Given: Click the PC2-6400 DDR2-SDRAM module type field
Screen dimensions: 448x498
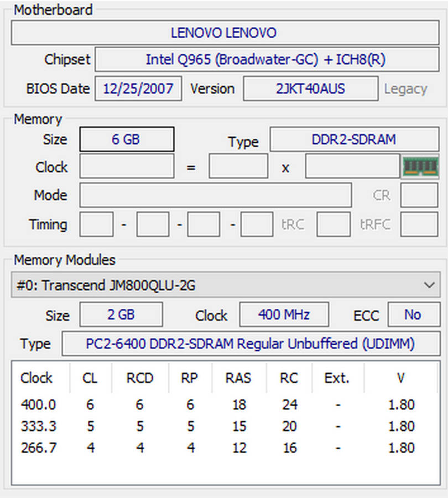Looking at the screenshot, I should 249,344.
